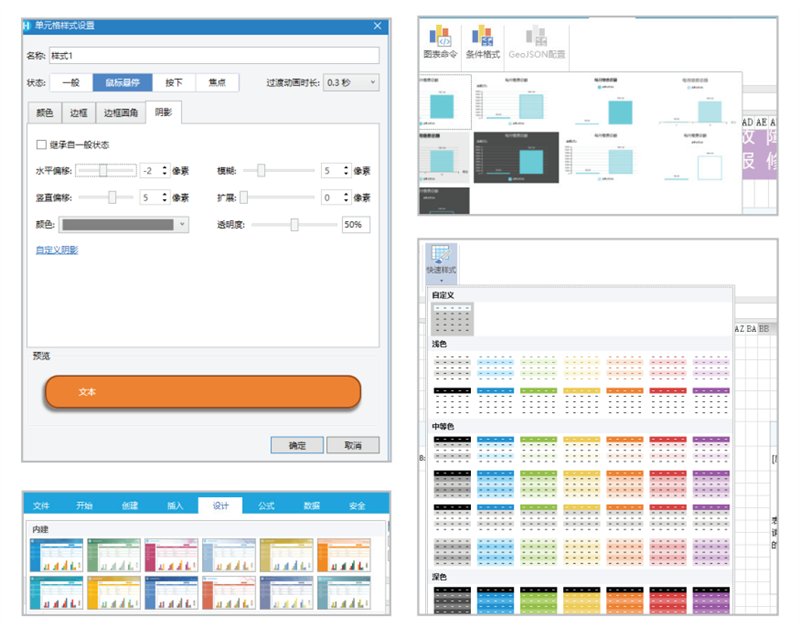Click the 竖直偏移 value box showing 5

tap(155, 197)
